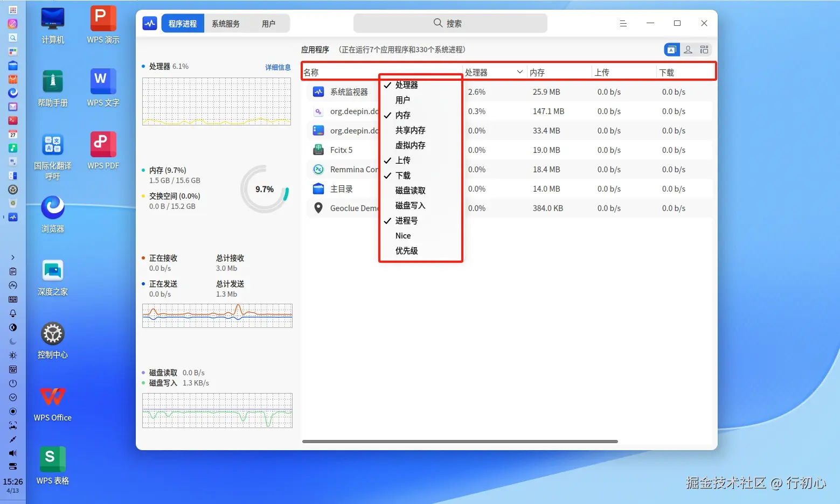The image size is (840, 504).
Task: Open the hamburger main menu in title bar
Action: (623, 23)
